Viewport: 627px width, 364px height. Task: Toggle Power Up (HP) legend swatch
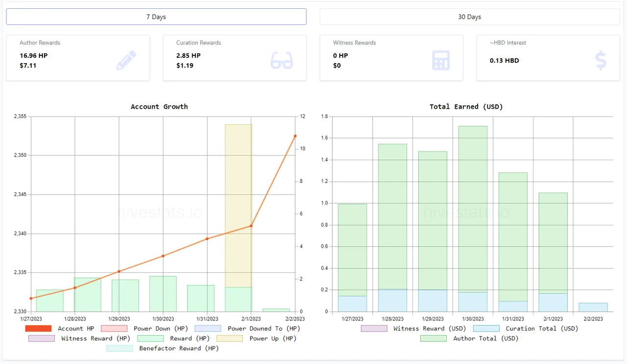click(230, 339)
